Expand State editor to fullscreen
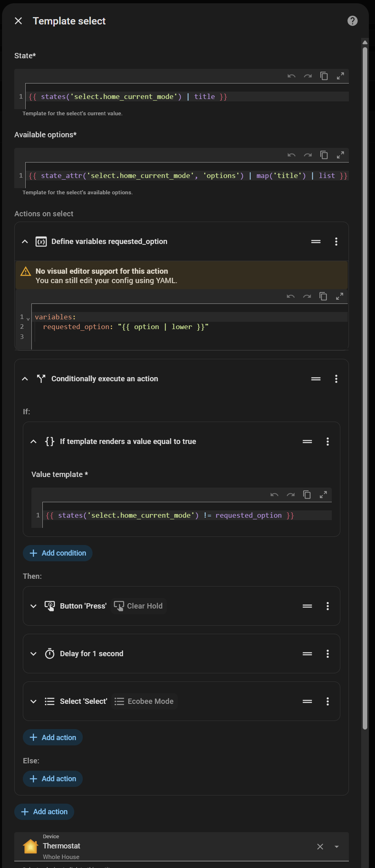 [x=340, y=76]
